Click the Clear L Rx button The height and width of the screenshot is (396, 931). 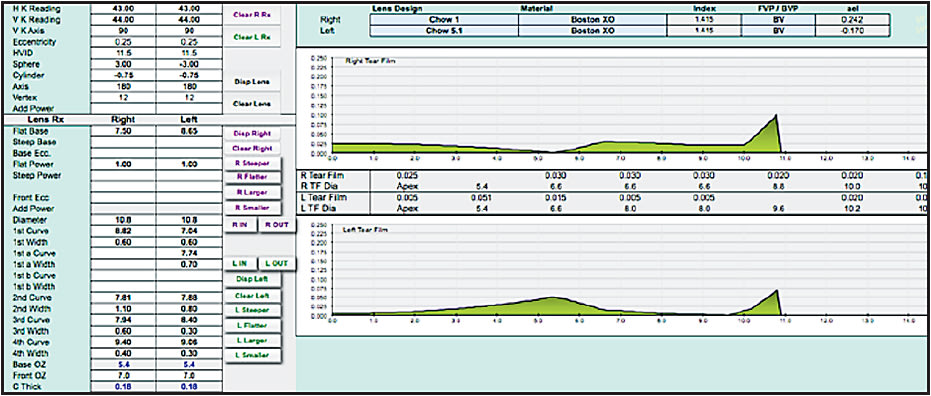click(x=252, y=37)
